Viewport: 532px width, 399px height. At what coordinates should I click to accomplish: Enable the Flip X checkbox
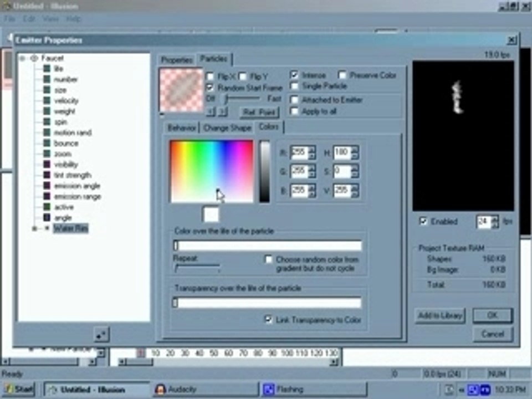tap(210, 76)
